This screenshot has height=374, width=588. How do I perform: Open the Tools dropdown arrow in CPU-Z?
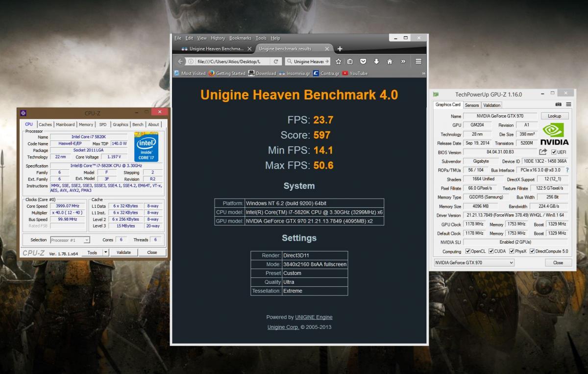(x=105, y=252)
